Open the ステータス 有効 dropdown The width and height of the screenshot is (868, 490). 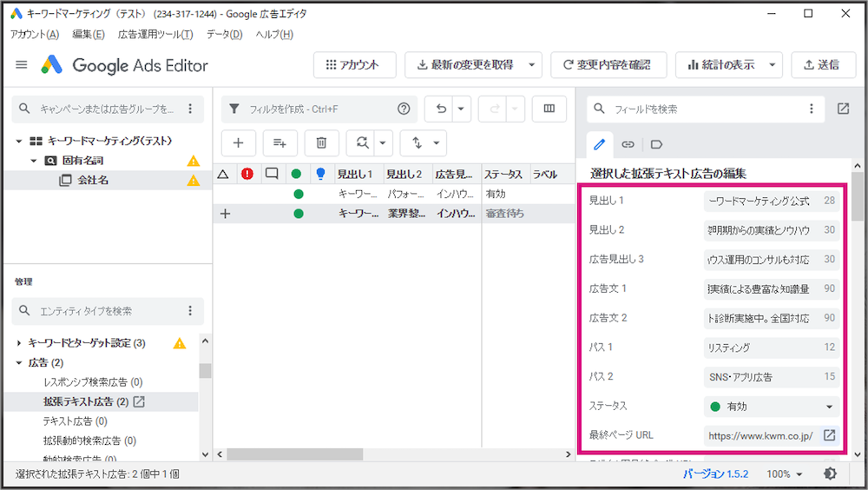tap(772, 407)
